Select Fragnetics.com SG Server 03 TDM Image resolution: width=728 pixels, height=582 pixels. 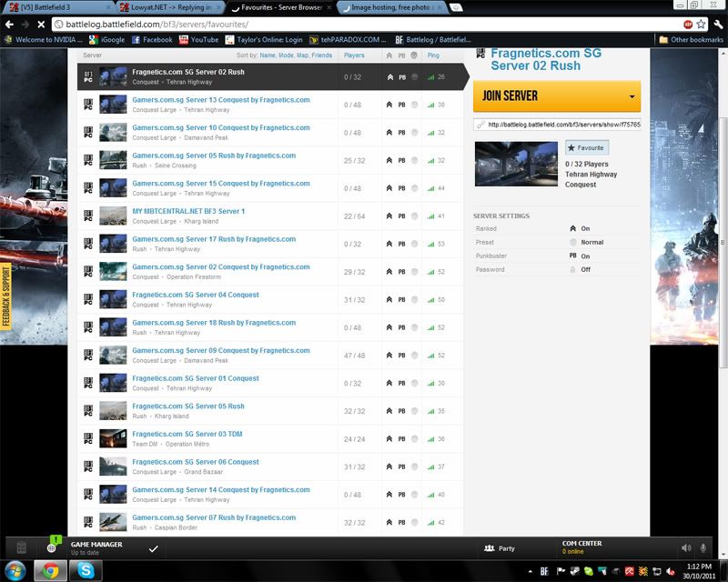[x=270, y=438]
